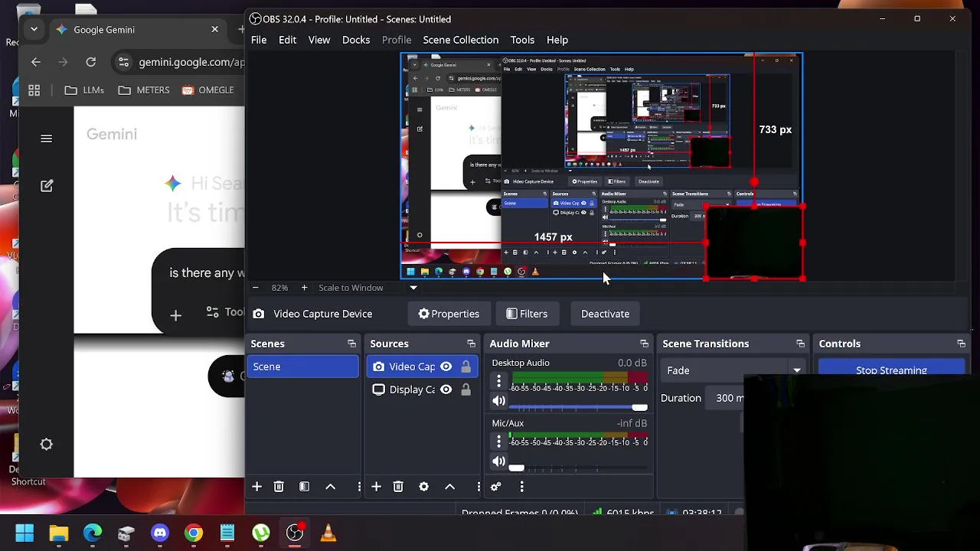Open the Tools menu

(522, 40)
